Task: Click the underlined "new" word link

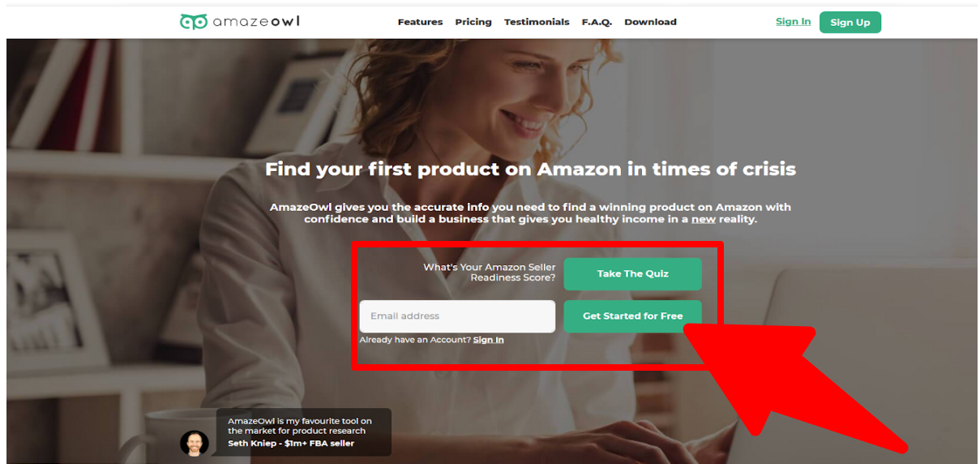Action: click(703, 219)
